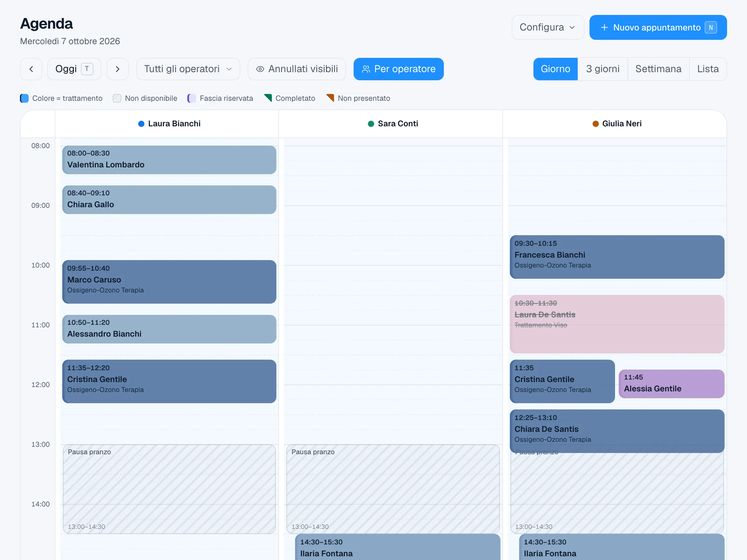
Task: Click the 10:00 time label
Action: 40,265
